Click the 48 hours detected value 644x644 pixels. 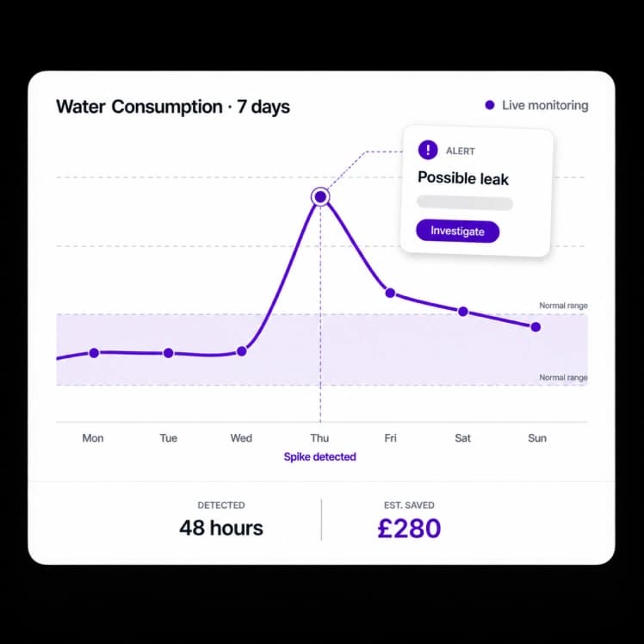[221, 528]
